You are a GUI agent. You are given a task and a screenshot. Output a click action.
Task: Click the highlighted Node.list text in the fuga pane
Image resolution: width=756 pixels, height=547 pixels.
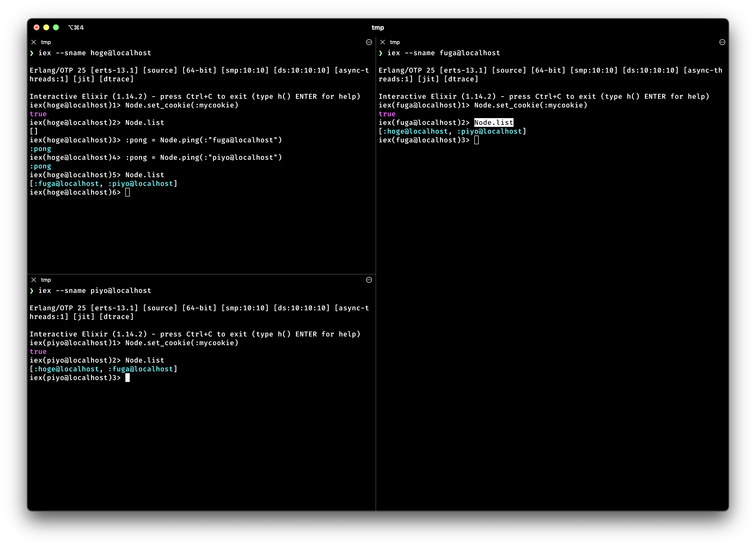[x=493, y=122]
